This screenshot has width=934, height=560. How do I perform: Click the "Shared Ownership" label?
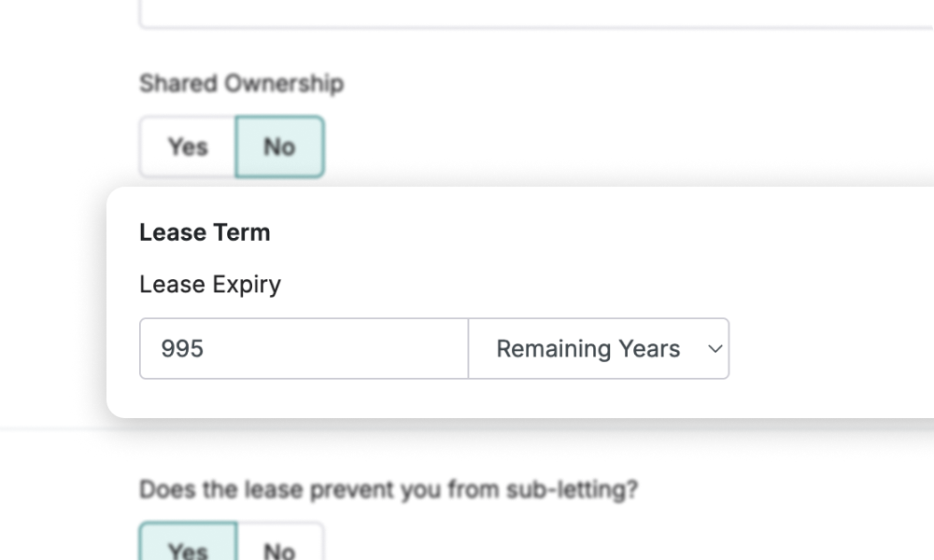(x=242, y=83)
